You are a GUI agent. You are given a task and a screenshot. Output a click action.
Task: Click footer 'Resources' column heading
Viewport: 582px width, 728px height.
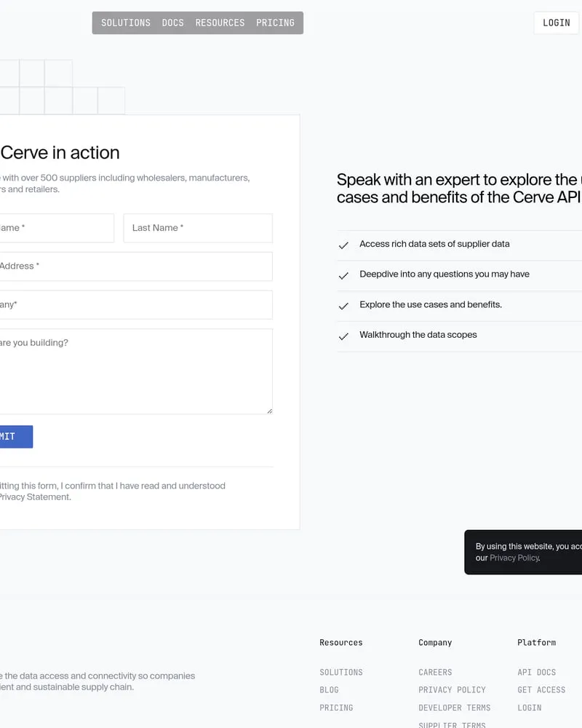point(341,643)
